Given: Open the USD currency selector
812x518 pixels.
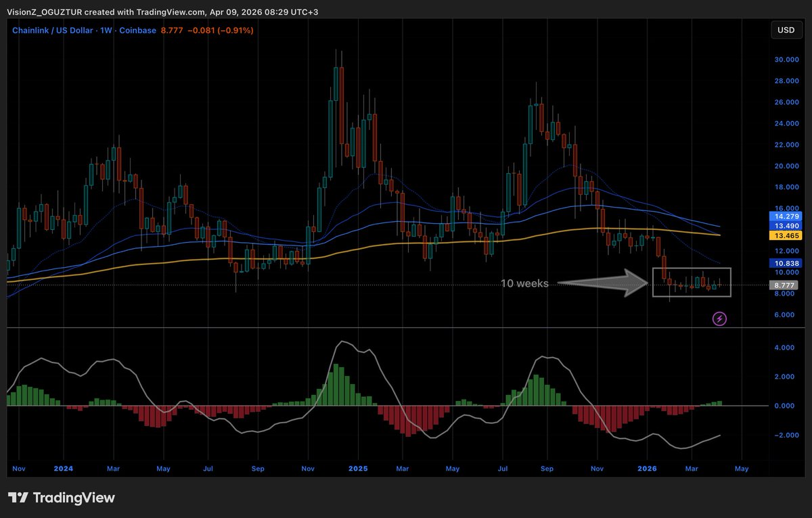Looking at the screenshot, I should click(x=786, y=30).
